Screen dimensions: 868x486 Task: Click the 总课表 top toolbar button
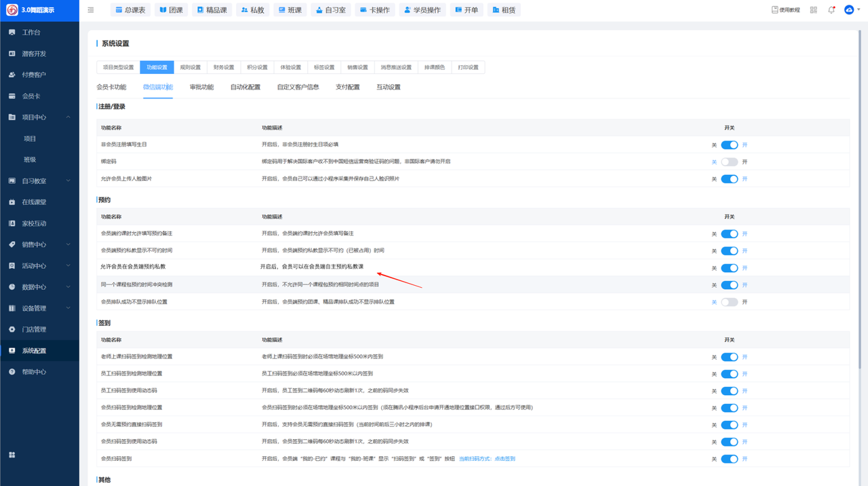coord(129,10)
